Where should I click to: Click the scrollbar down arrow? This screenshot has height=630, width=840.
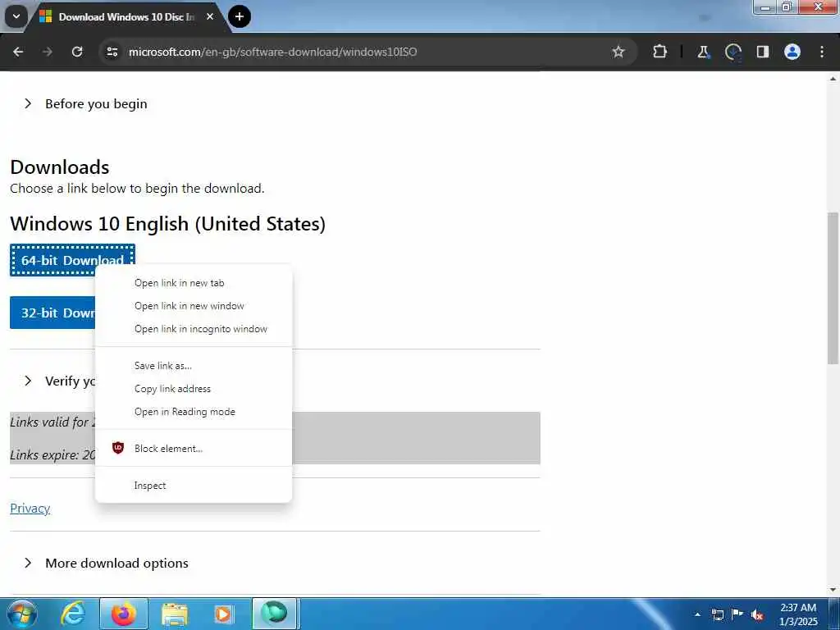[x=833, y=590]
